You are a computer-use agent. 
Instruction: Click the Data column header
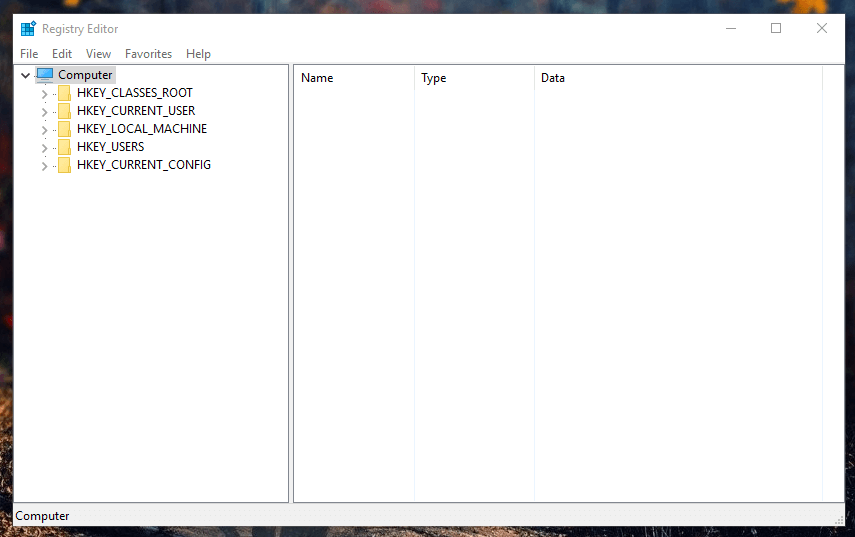pos(678,78)
